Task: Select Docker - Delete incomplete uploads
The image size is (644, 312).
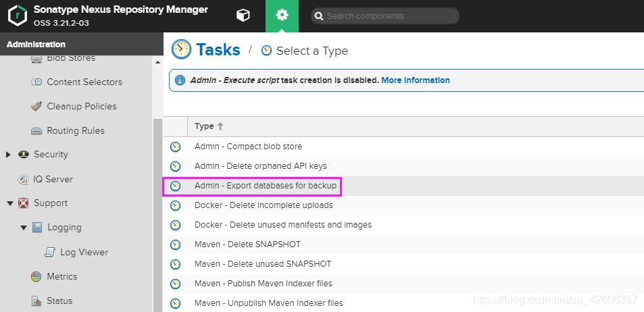Action: point(264,205)
